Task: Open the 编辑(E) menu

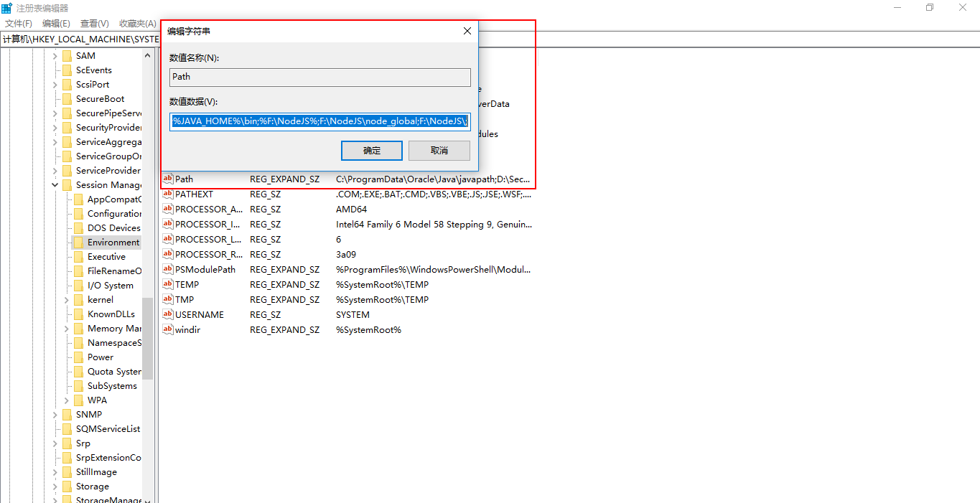Action: click(56, 24)
